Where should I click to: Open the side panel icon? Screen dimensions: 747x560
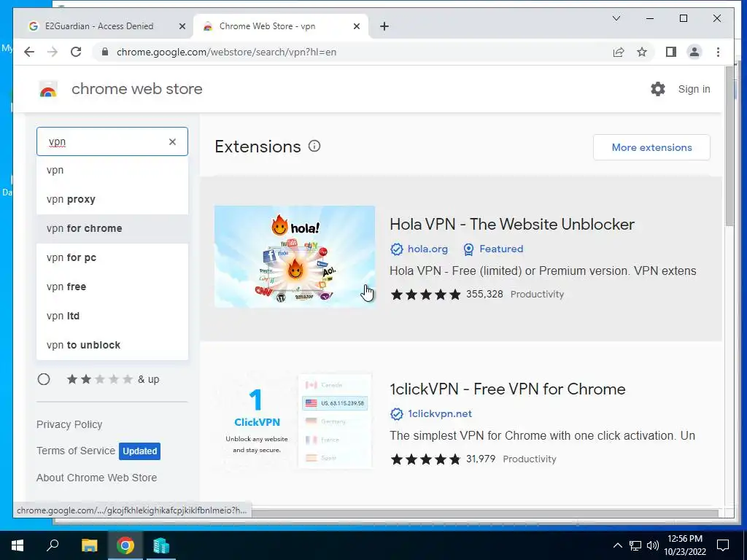[671, 52]
